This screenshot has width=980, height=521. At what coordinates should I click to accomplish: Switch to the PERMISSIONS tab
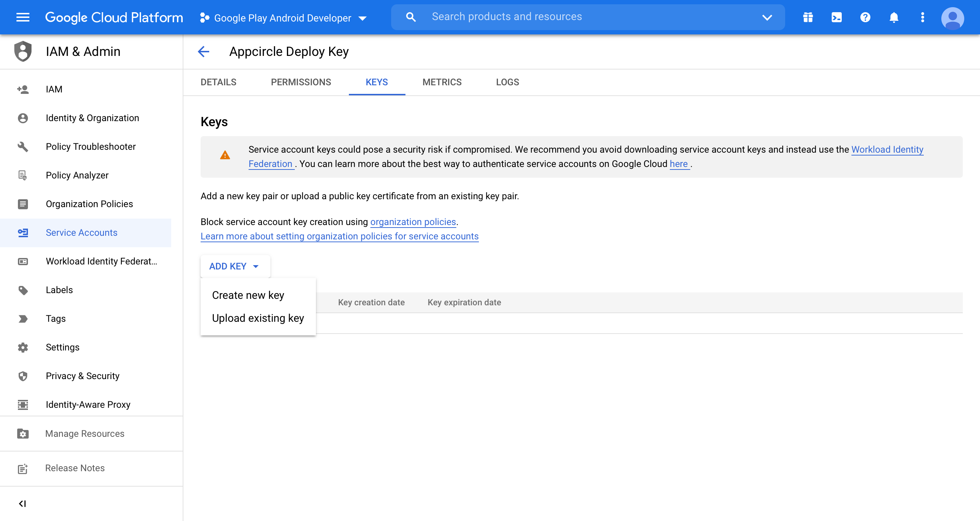click(301, 82)
